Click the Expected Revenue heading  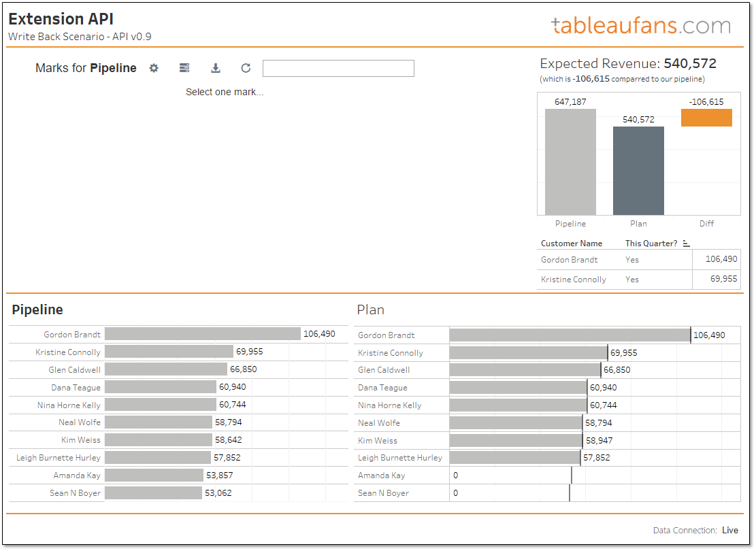(x=628, y=63)
